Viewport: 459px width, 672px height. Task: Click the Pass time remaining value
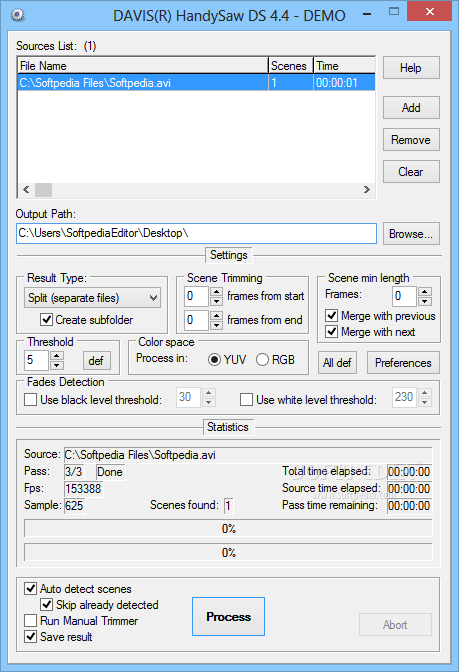409,506
